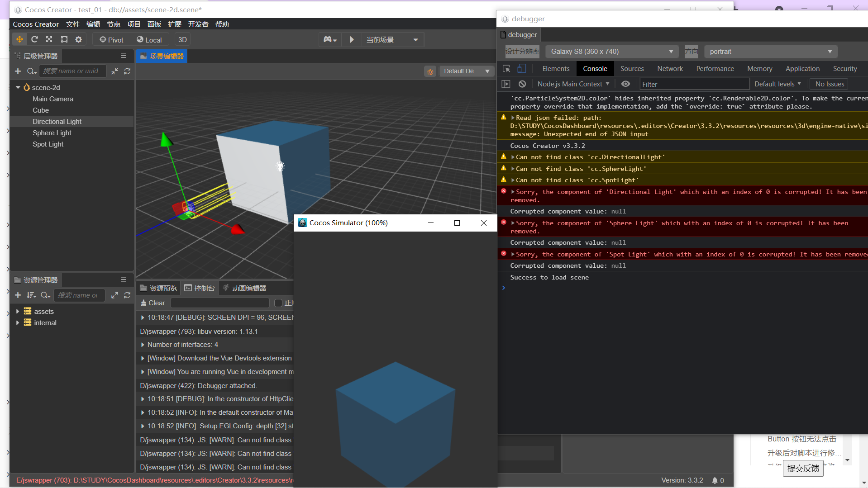
Task: Clear debugger console messages
Action: tap(522, 84)
